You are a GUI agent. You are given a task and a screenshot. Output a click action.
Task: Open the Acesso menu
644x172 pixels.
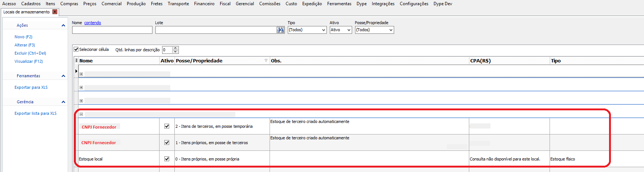(9, 4)
